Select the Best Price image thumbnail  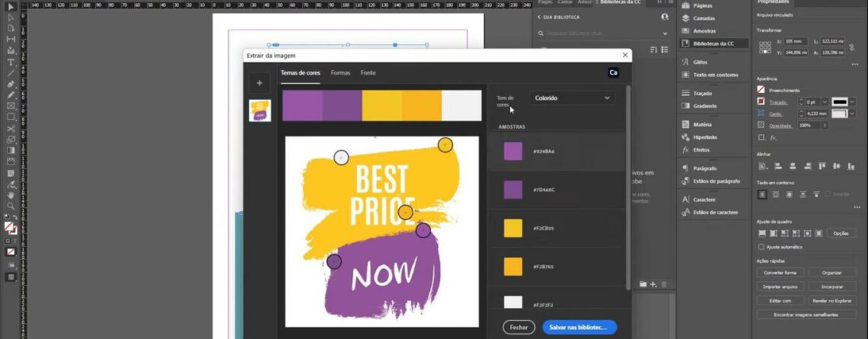260,110
